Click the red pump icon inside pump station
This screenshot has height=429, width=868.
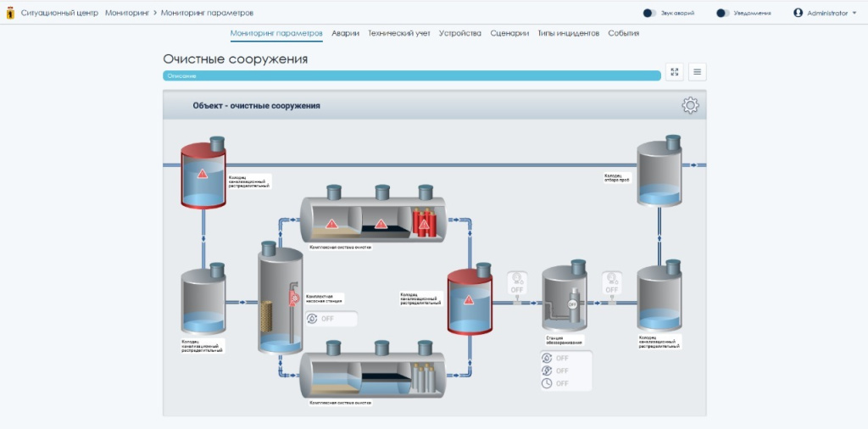292,298
